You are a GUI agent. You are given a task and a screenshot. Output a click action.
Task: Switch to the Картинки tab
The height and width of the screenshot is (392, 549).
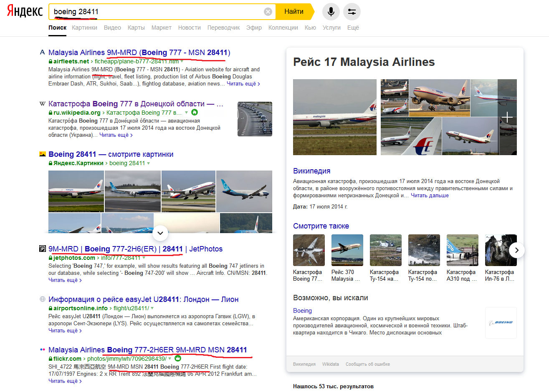point(84,28)
